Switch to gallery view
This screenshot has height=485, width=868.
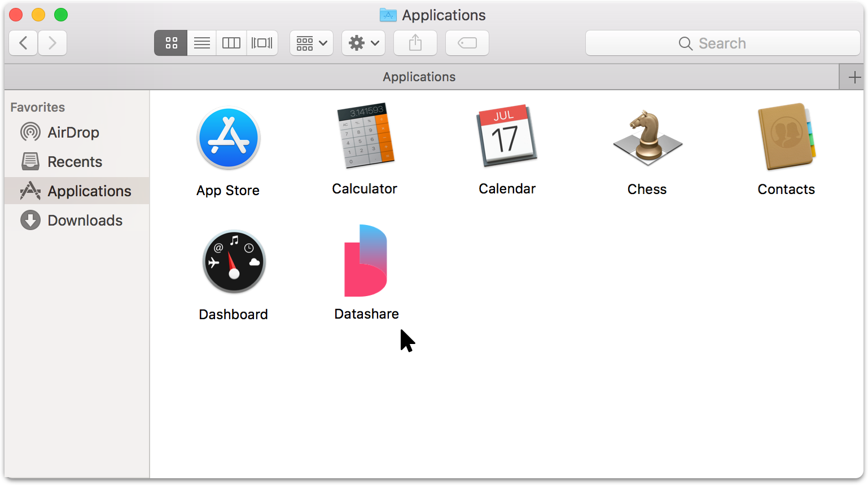[x=262, y=43]
